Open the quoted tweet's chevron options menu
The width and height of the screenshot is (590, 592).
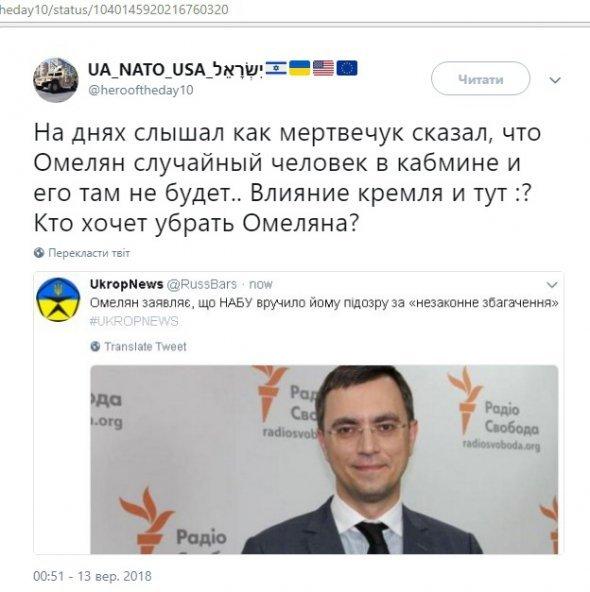coord(552,285)
